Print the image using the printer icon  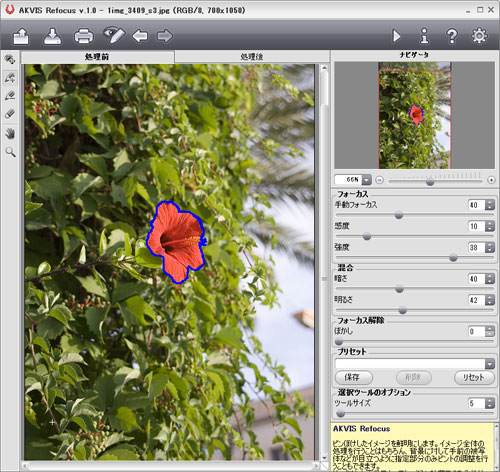point(83,36)
